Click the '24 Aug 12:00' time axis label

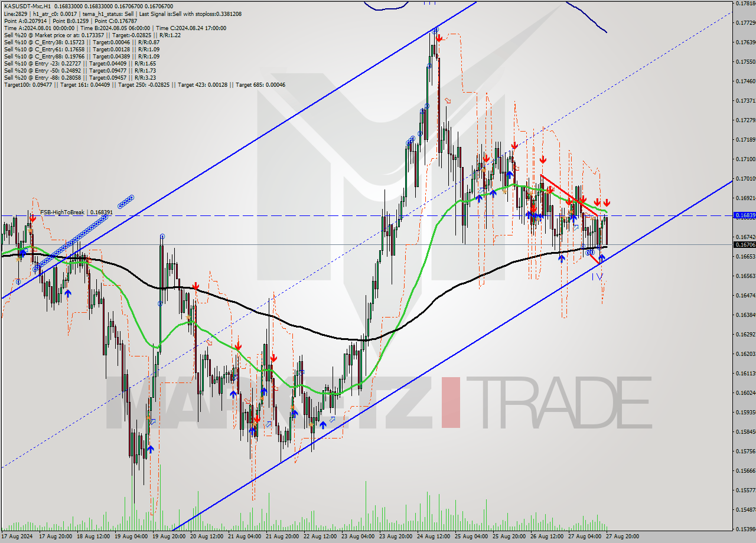tap(432, 537)
